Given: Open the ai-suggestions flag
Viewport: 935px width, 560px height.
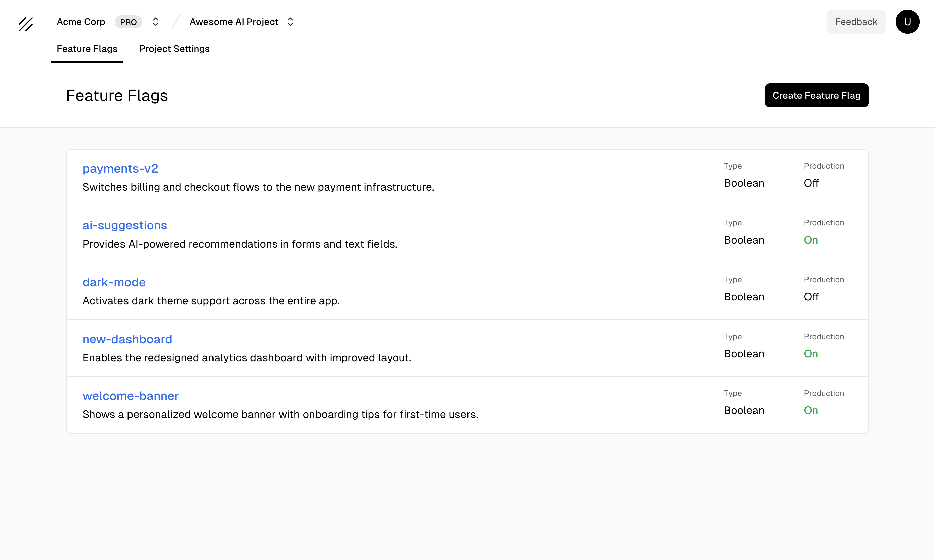Looking at the screenshot, I should [124, 225].
